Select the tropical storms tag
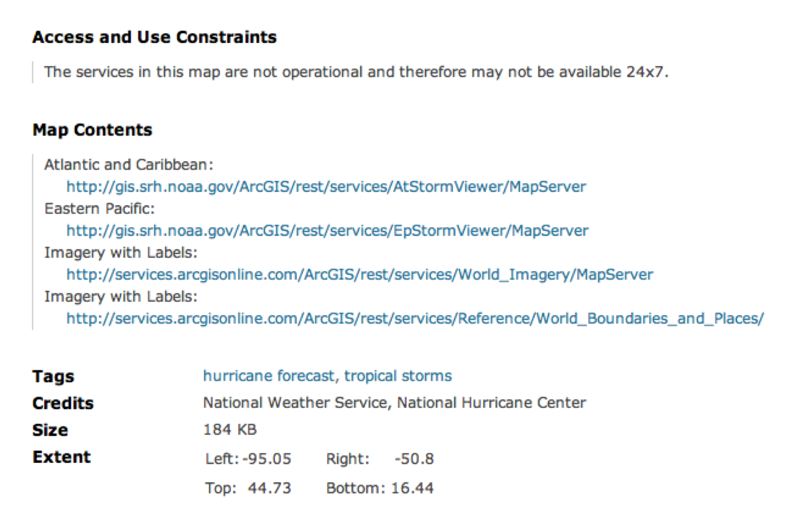 click(x=398, y=376)
